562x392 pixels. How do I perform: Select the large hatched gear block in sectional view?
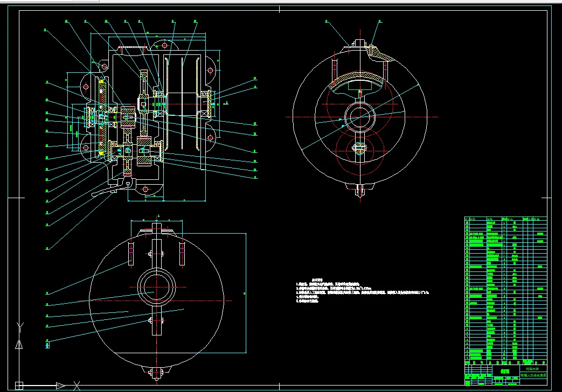[x=144, y=151]
